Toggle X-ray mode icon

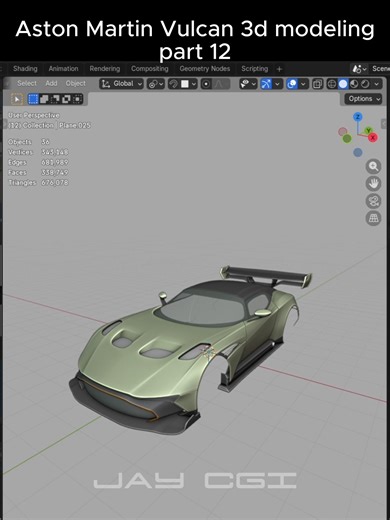coord(317,84)
